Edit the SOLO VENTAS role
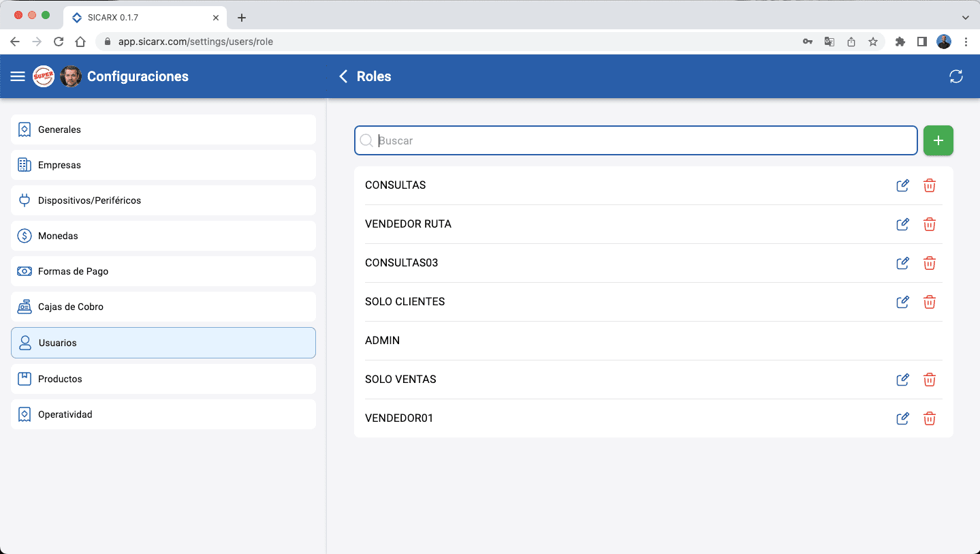Viewport: 980px width, 554px height. pyautogui.click(x=902, y=380)
